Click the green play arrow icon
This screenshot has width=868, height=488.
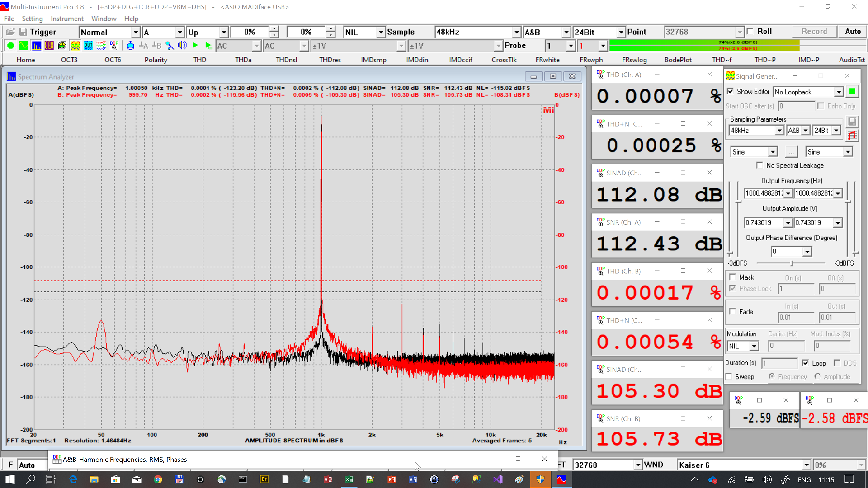(x=195, y=46)
